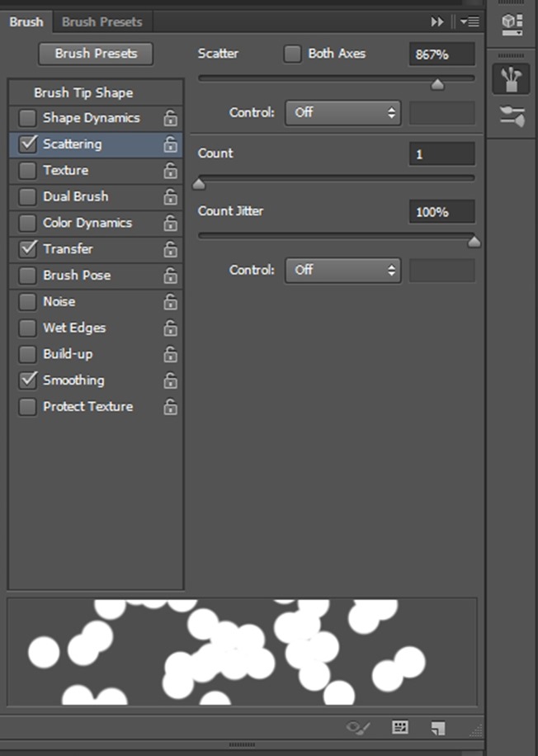The height and width of the screenshot is (756, 538).
Task: Enable the Dual Brush checkbox
Action: [x=27, y=196]
